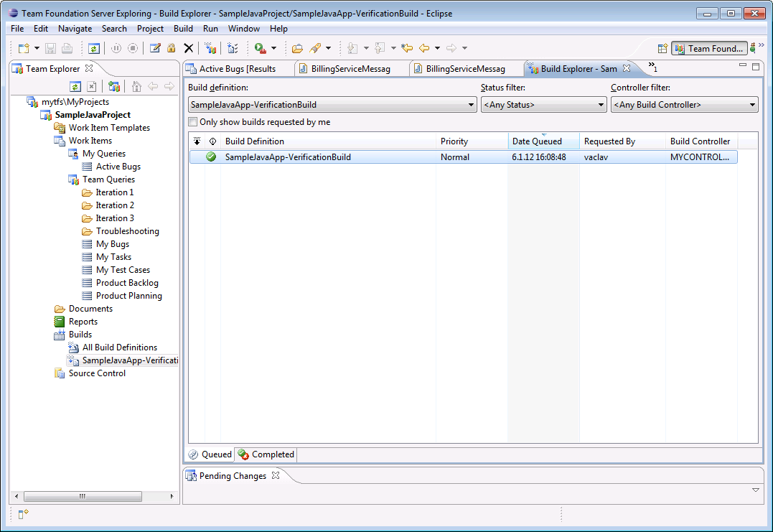
Task: Click the Refresh icon in the main toolbar
Action: coord(94,48)
